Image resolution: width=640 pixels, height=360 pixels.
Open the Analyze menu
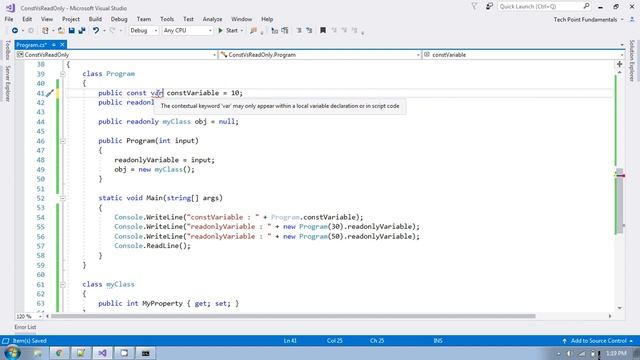(212, 19)
